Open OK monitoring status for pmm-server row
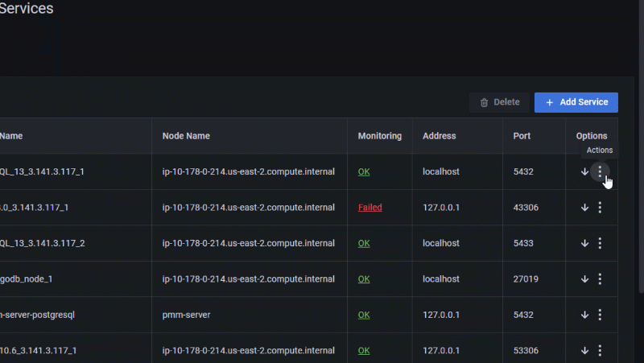The width and height of the screenshot is (644, 363). click(364, 315)
